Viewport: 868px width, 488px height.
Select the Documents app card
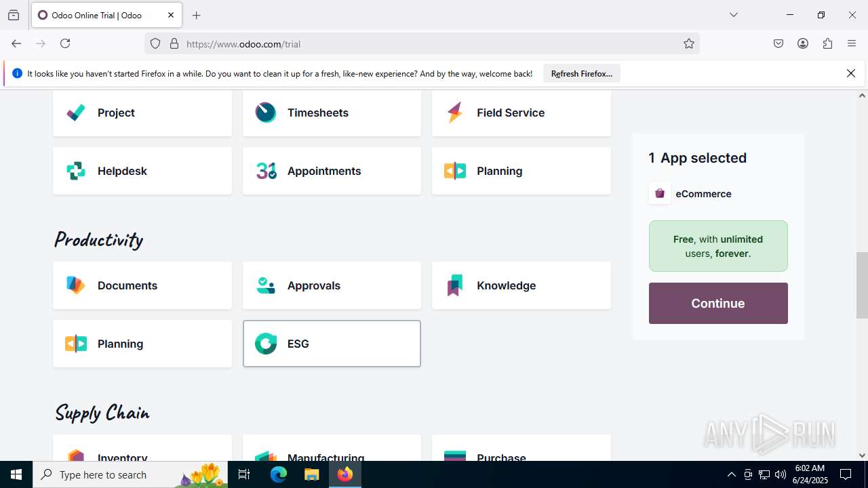point(142,285)
